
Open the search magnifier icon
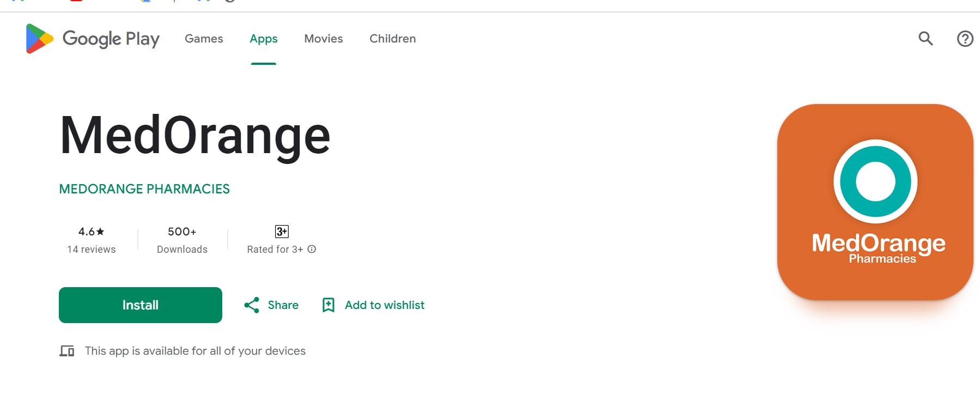click(926, 39)
